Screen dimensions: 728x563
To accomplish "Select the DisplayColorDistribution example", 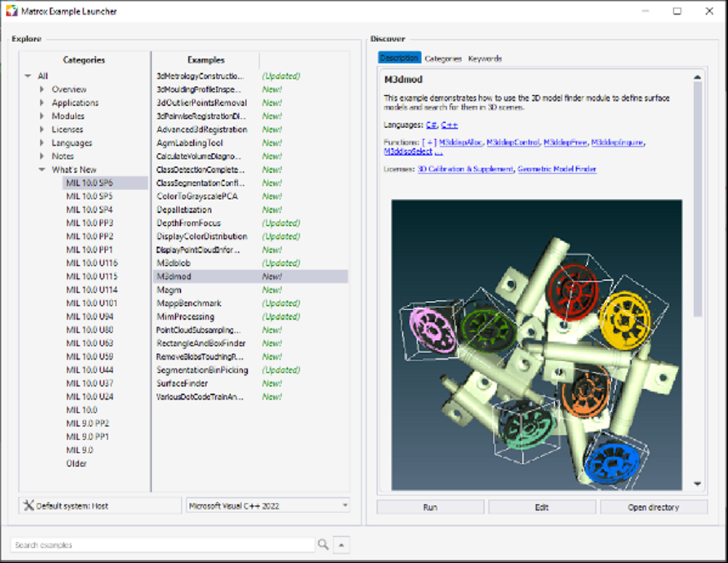I will click(202, 237).
